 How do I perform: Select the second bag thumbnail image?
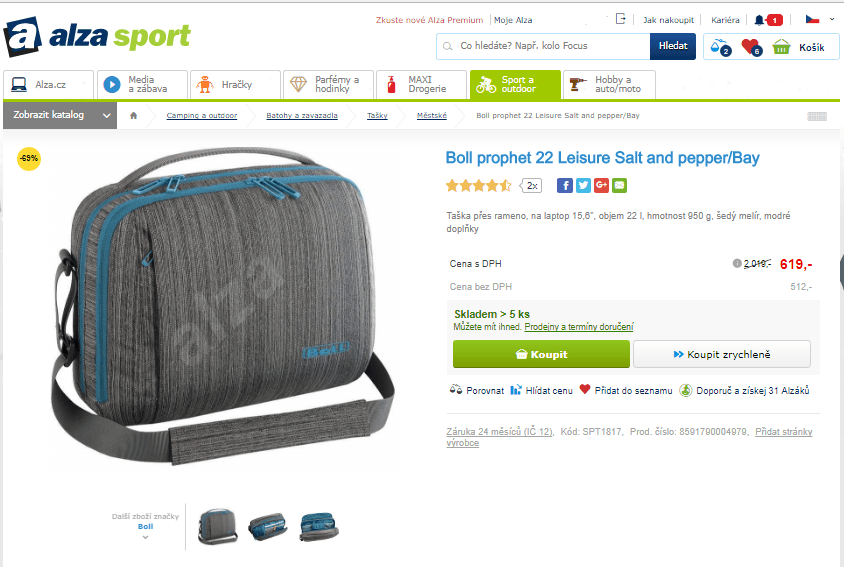coord(268,527)
